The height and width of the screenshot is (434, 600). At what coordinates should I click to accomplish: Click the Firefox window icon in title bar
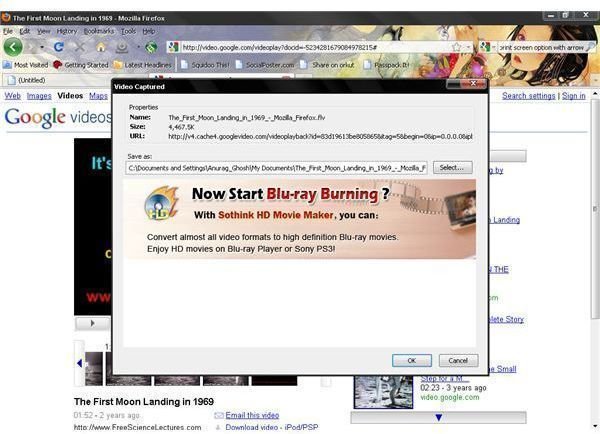[x=6, y=18]
